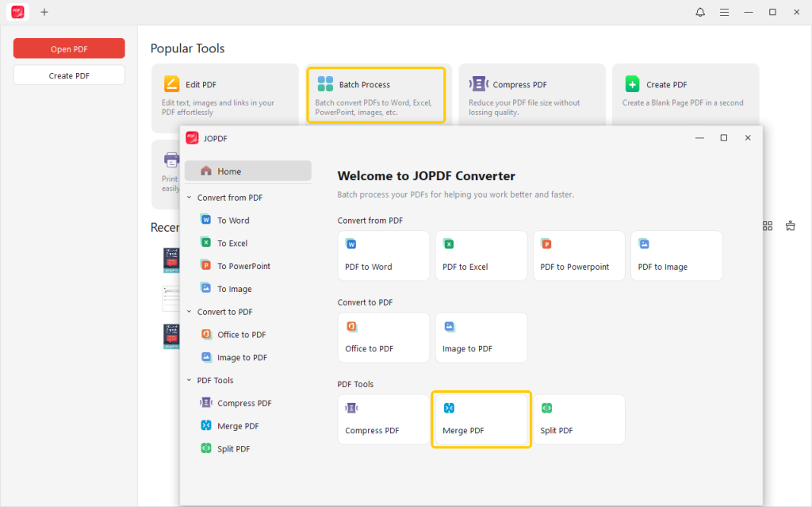Open the hamburger menu in title bar
This screenshot has width=812, height=507.
(724, 12)
